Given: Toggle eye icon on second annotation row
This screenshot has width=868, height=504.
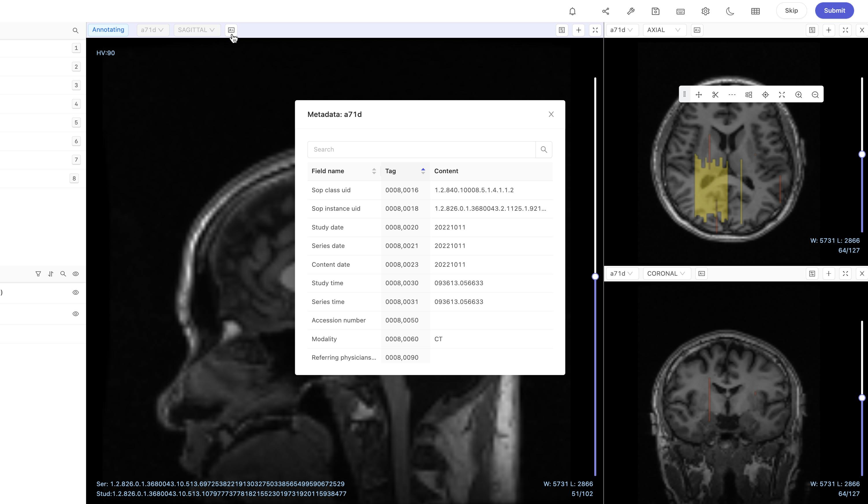Looking at the screenshot, I should [75, 313].
